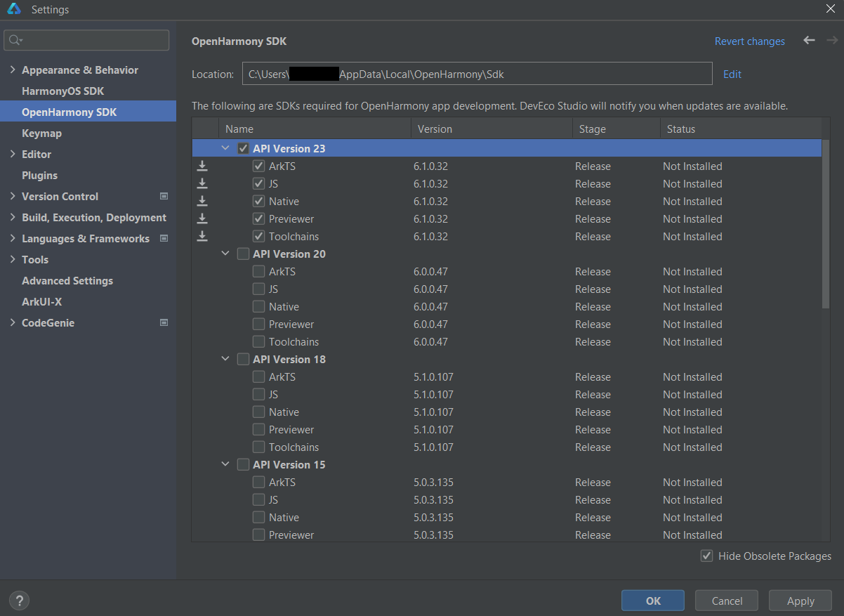Collapse the API Version 20 group
The width and height of the screenshot is (844, 616).
(x=225, y=254)
